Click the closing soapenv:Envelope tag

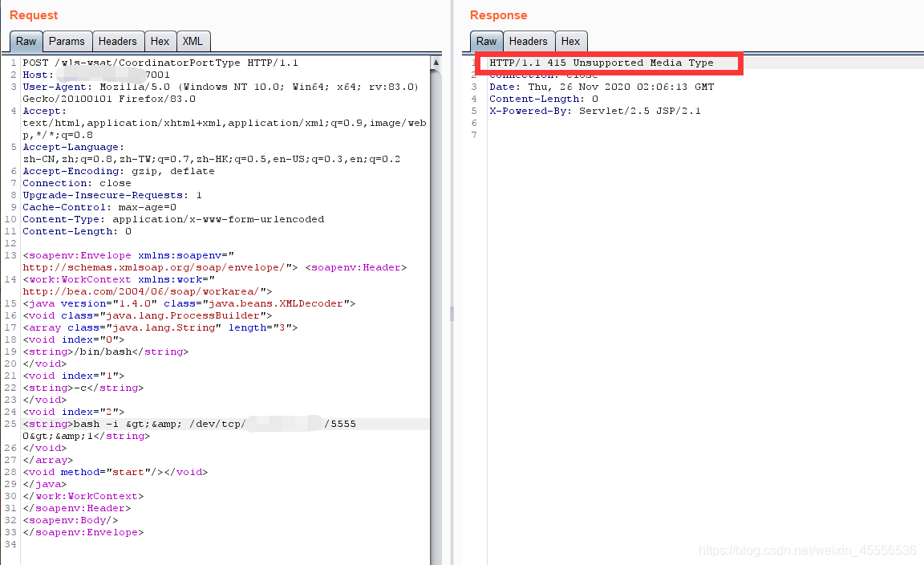(x=83, y=533)
